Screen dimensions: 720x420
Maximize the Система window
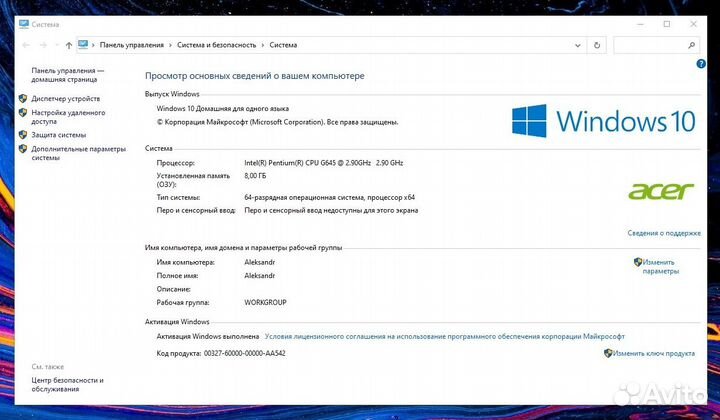(x=667, y=24)
